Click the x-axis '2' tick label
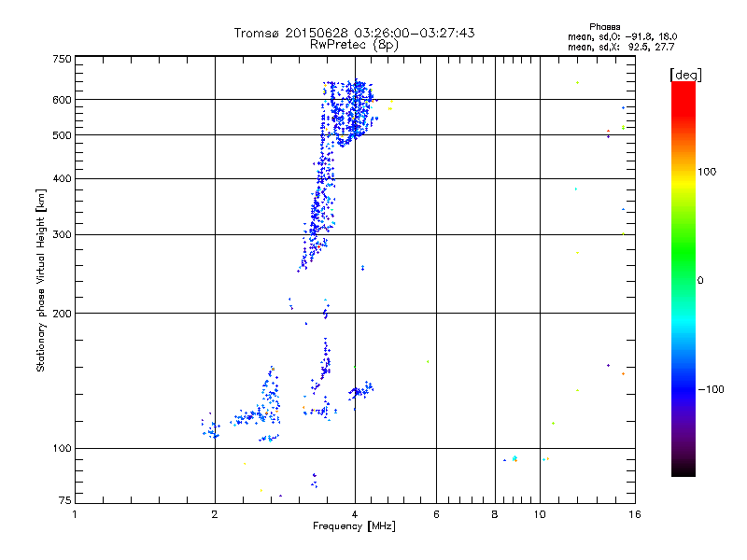Viewport: 747px width, 560px height. point(215,514)
